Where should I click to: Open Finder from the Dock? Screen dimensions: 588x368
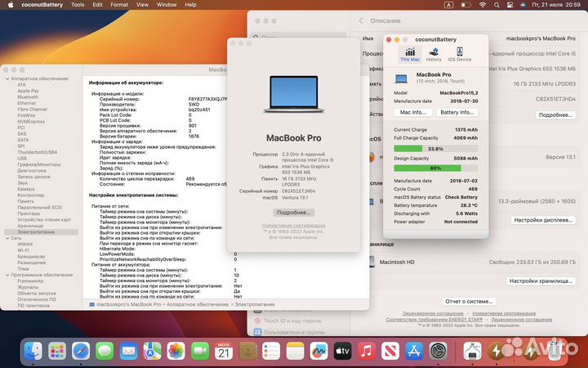point(33,352)
